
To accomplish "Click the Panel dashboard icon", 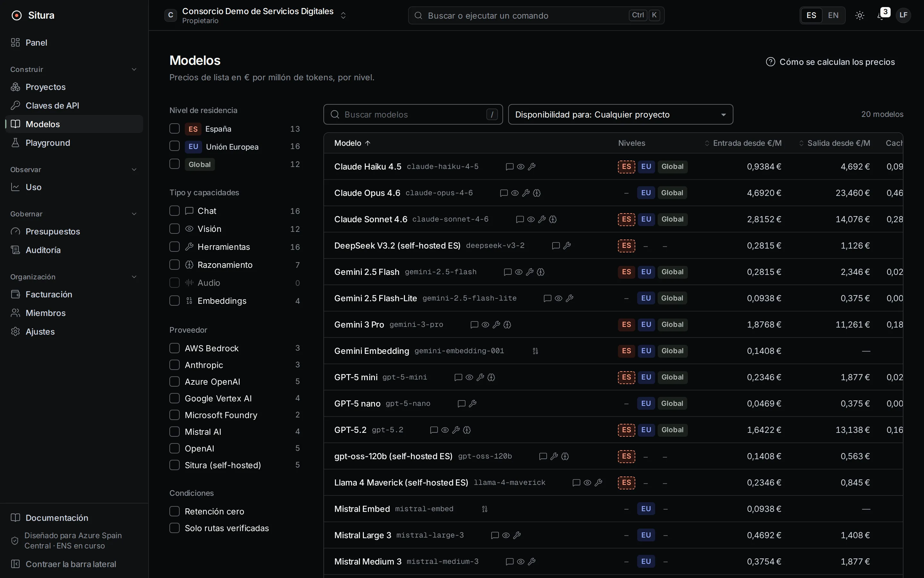I will click(x=15, y=42).
